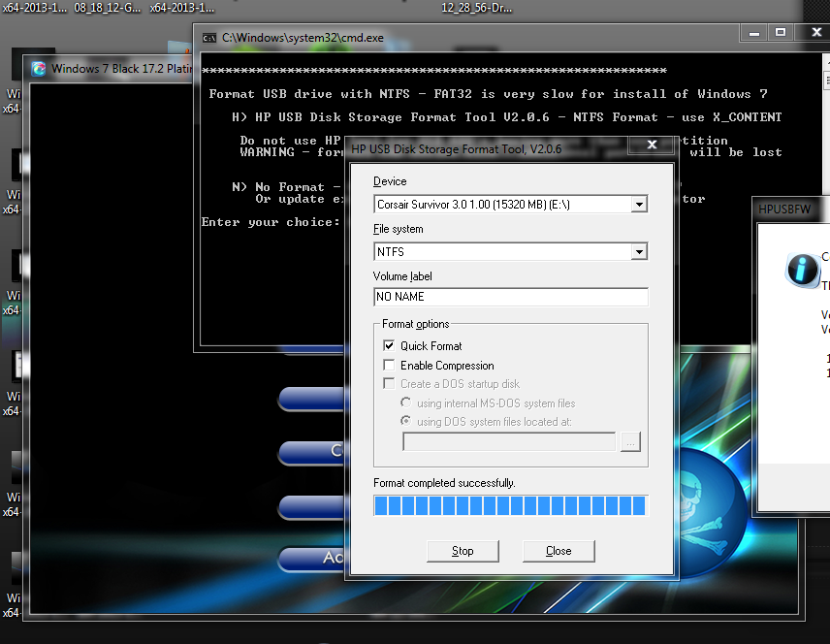Click the browse ellipsis button
The width and height of the screenshot is (830, 644).
click(x=630, y=441)
